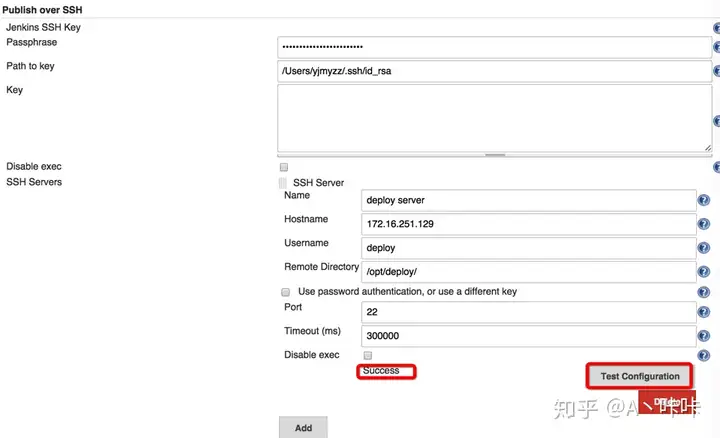Open help icon beside Username field

click(x=703, y=248)
